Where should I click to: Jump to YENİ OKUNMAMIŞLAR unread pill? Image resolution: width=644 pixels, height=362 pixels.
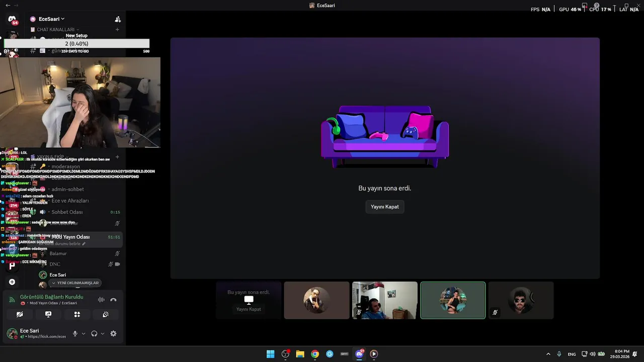click(x=75, y=283)
